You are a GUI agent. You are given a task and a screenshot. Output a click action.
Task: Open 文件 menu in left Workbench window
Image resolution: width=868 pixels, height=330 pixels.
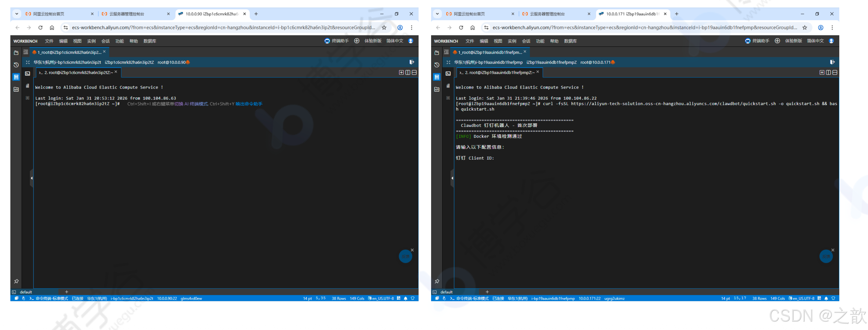[49, 41]
